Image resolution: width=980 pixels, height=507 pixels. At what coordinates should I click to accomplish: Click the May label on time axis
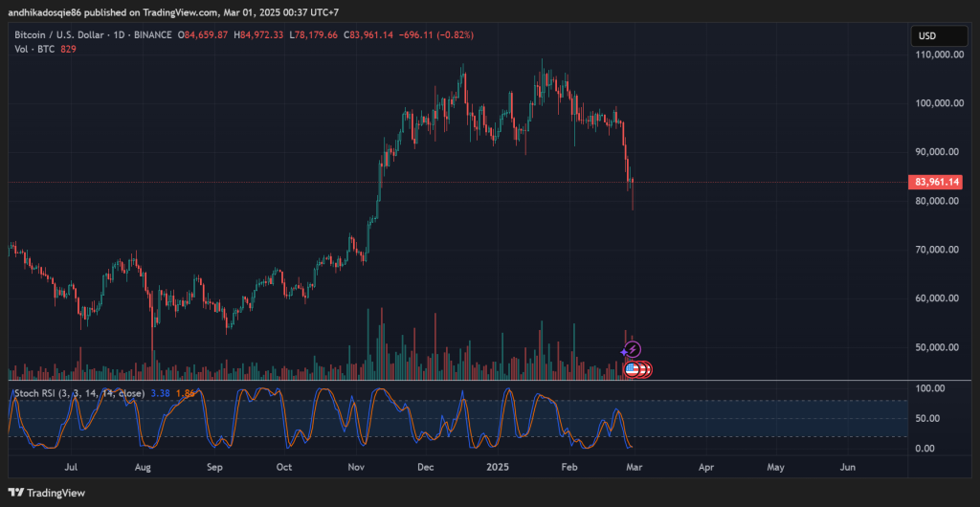click(x=775, y=467)
